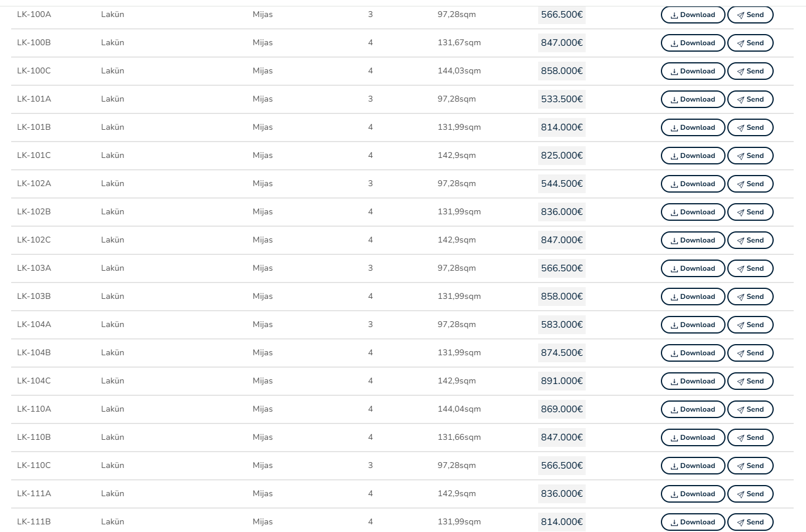Click send icon for unit LK-104C

point(741,382)
